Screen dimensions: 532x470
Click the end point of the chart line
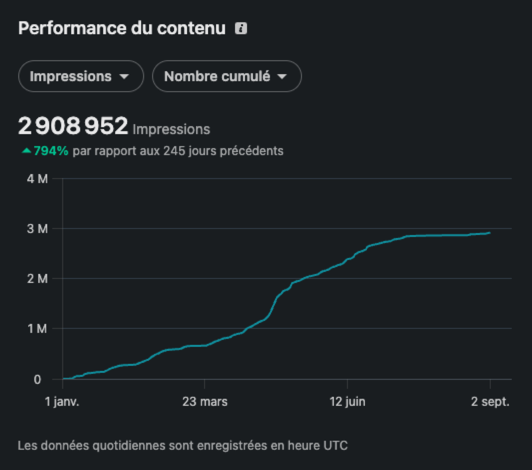(490, 233)
